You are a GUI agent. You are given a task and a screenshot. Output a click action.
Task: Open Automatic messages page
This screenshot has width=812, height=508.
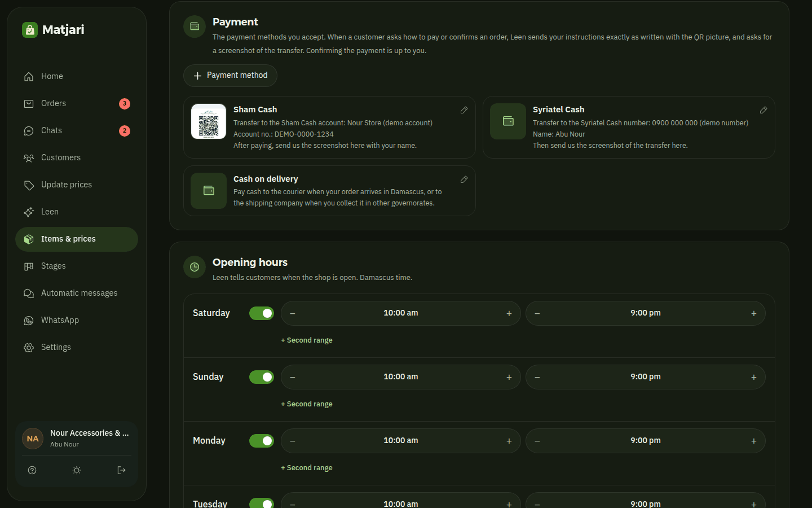click(77, 293)
